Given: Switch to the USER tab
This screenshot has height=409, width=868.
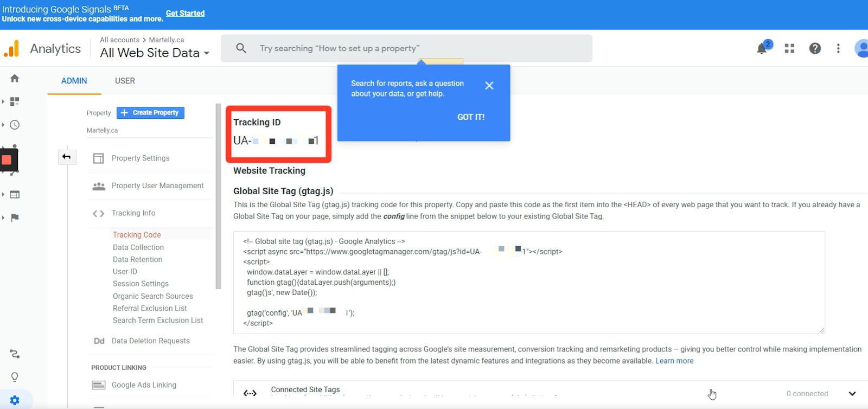Looking at the screenshot, I should pyautogui.click(x=125, y=81).
